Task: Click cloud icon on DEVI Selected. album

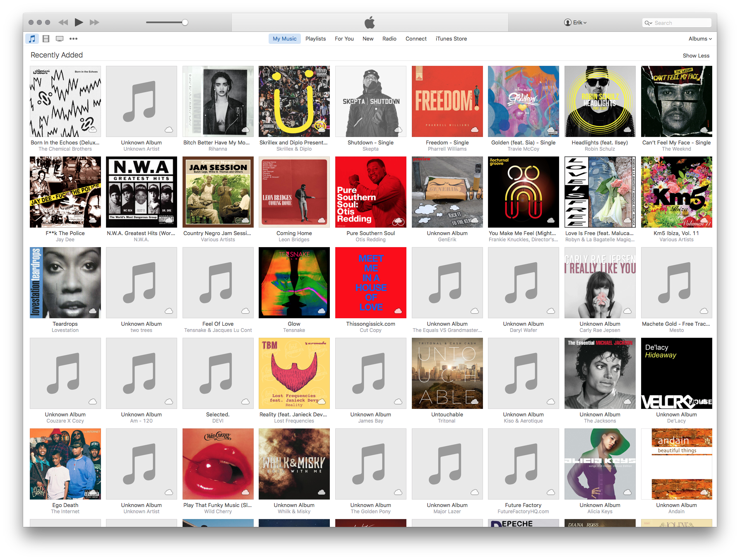Action: (x=245, y=401)
